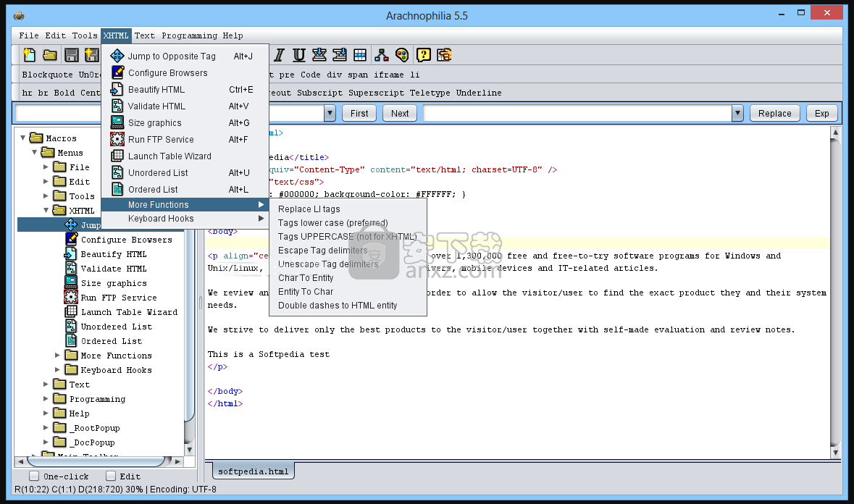Click the New document toolbar icon
This screenshot has height=504, width=854.
29,55
